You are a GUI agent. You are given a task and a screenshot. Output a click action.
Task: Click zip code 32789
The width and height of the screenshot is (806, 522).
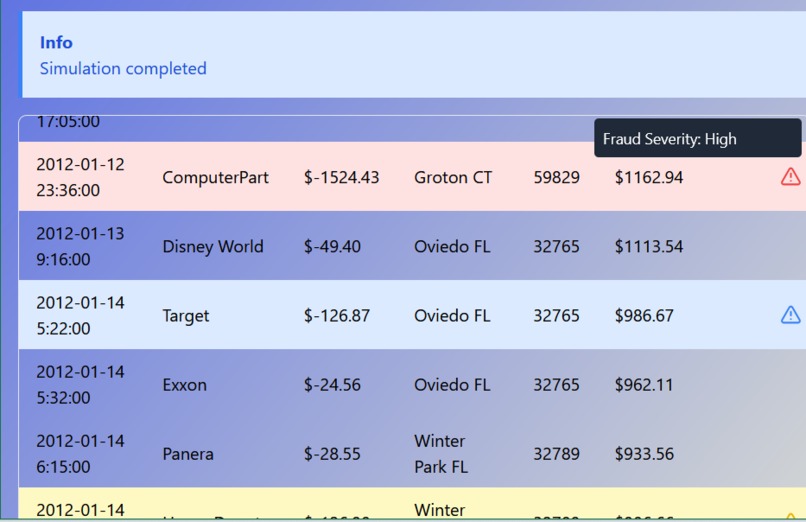click(556, 454)
